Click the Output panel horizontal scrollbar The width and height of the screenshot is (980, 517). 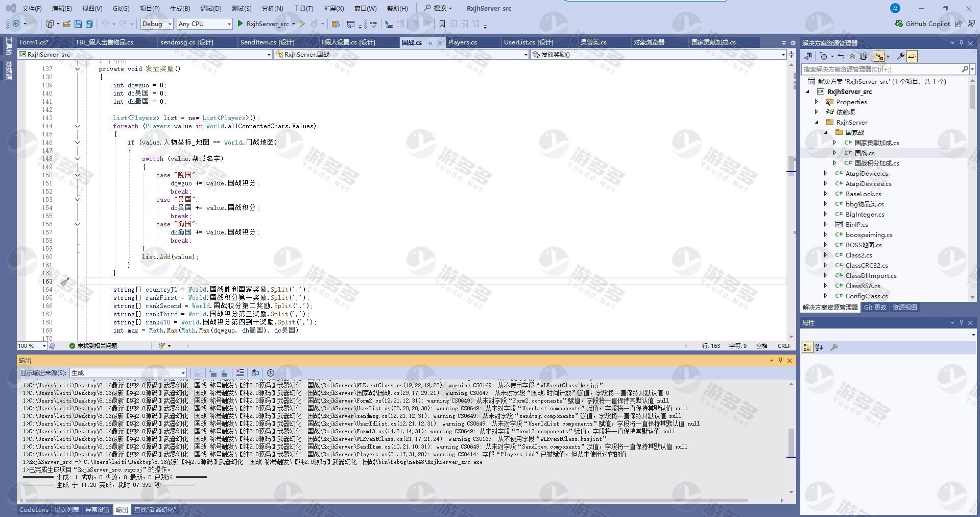click(x=401, y=500)
